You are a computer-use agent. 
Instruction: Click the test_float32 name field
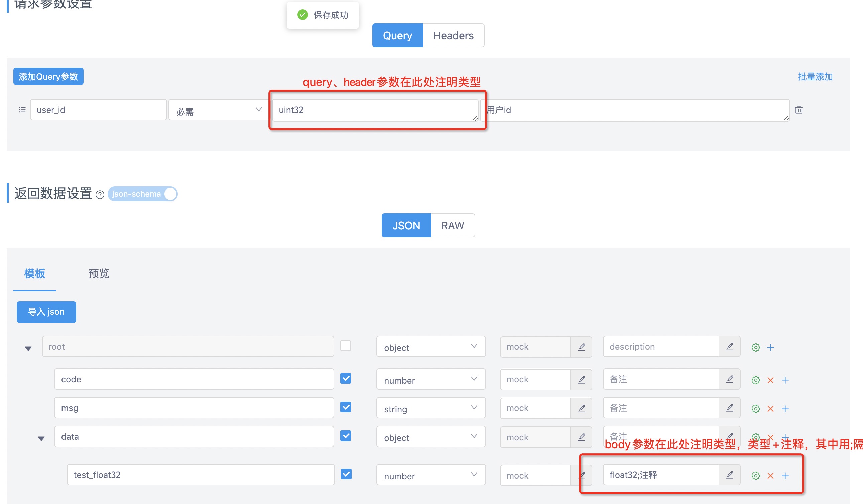(201, 475)
